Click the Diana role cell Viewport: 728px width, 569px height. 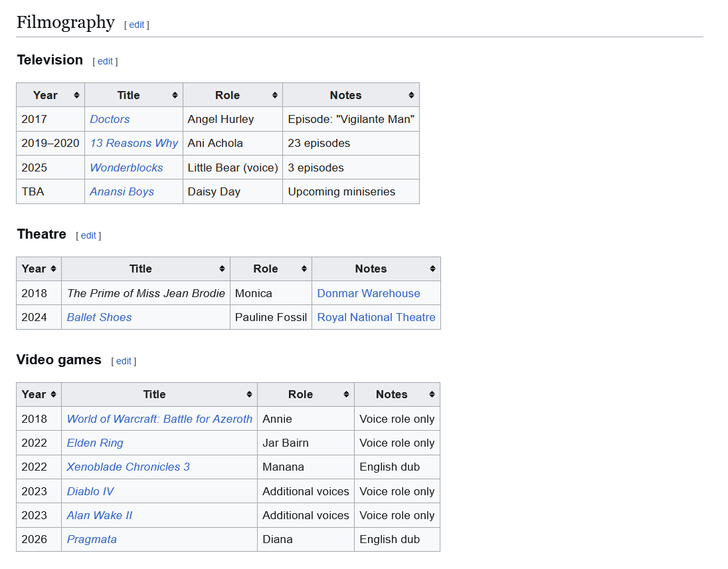point(306,539)
